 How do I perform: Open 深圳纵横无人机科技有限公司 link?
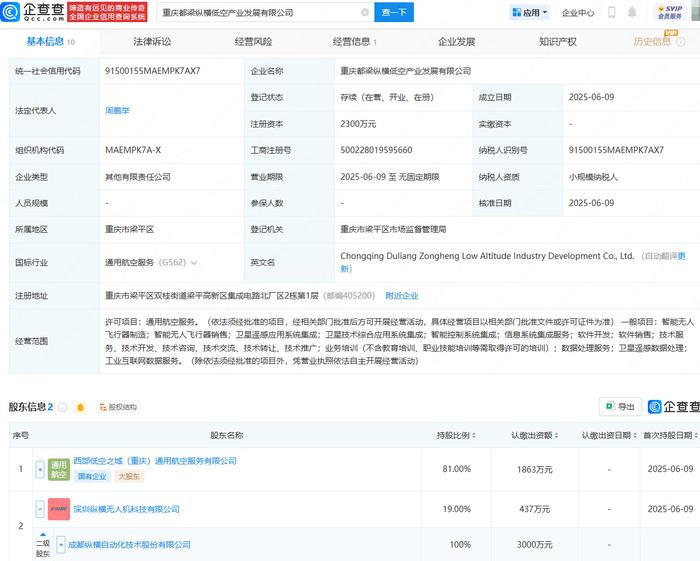tap(126, 509)
